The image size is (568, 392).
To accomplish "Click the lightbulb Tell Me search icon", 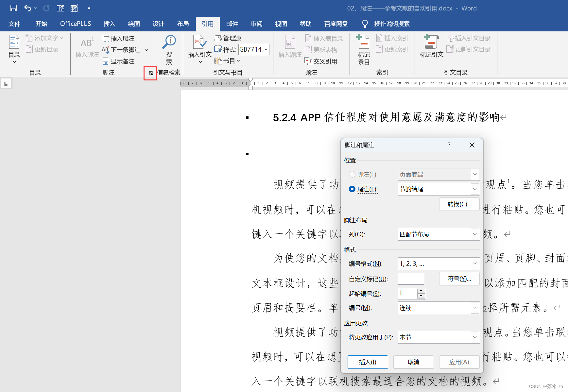I will coord(365,24).
